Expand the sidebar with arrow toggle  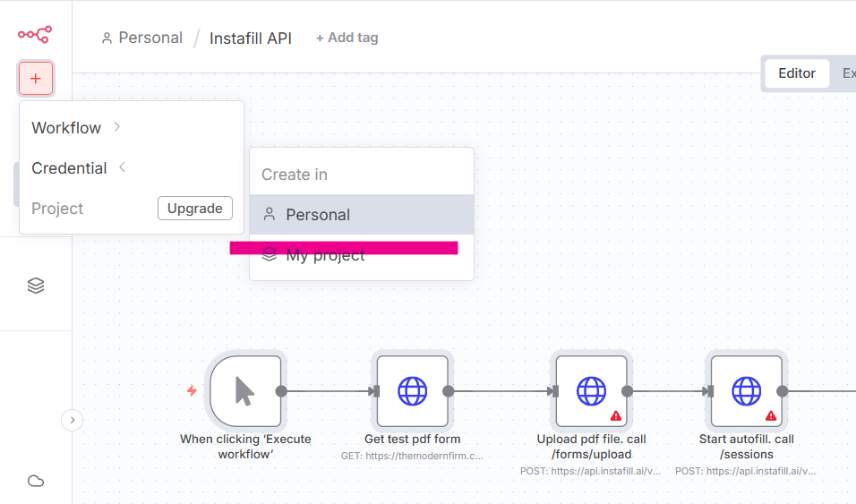click(x=73, y=420)
